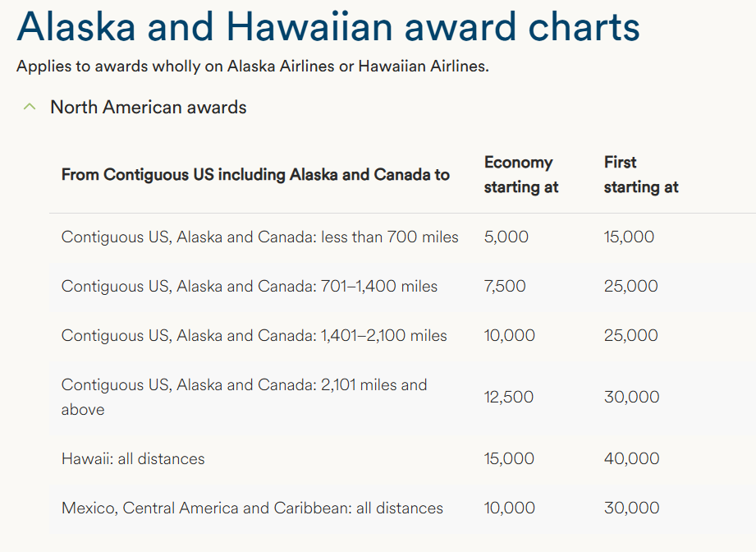Click the 'From Contiguous US including Alaska' header
The height and width of the screenshot is (552, 756).
coord(255,174)
